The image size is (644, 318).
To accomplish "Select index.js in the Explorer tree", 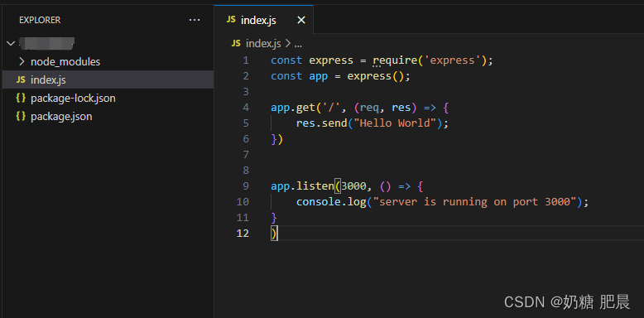I will (x=108, y=79).
